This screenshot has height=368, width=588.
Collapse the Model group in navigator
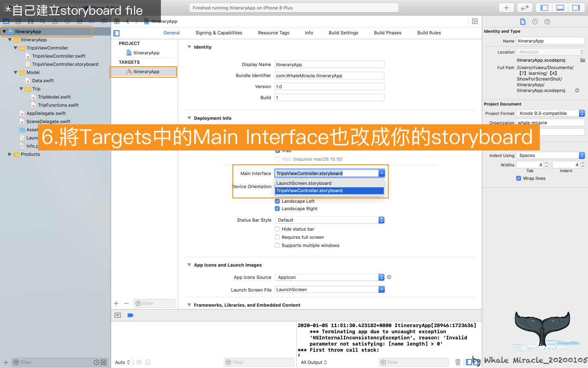point(16,72)
